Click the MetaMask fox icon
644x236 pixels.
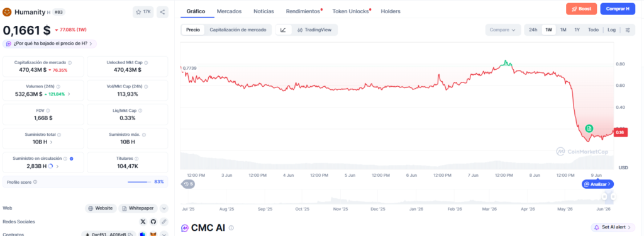tap(153, 234)
